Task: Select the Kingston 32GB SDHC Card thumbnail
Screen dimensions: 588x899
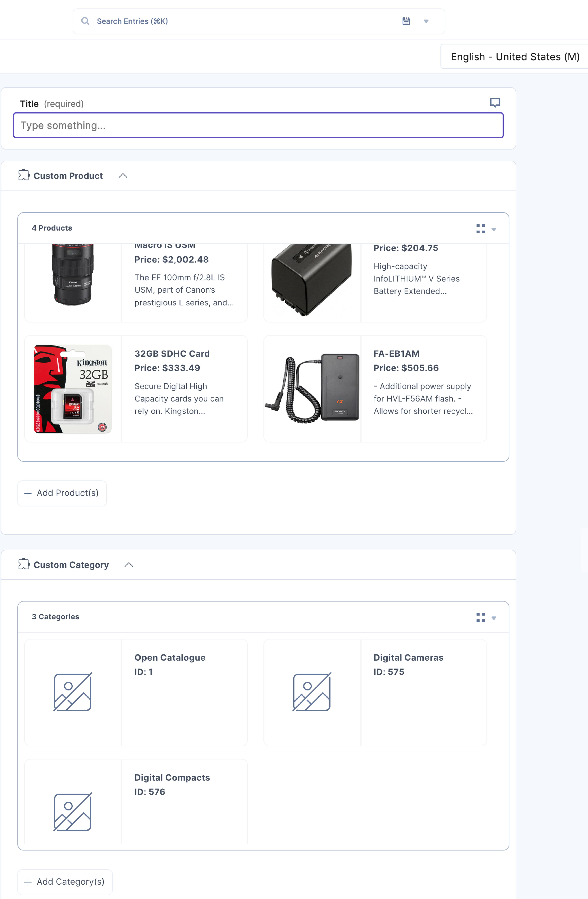Action: (x=73, y=389)
